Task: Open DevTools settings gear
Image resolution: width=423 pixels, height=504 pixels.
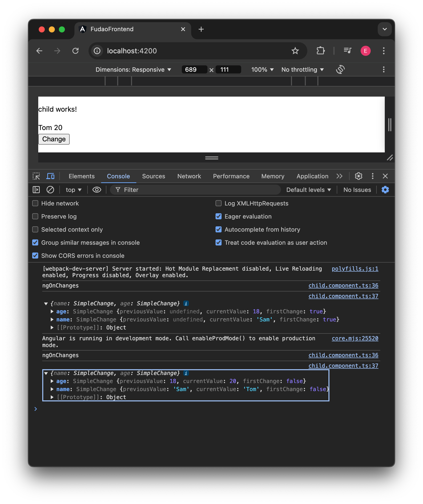Action: (358, 176)
